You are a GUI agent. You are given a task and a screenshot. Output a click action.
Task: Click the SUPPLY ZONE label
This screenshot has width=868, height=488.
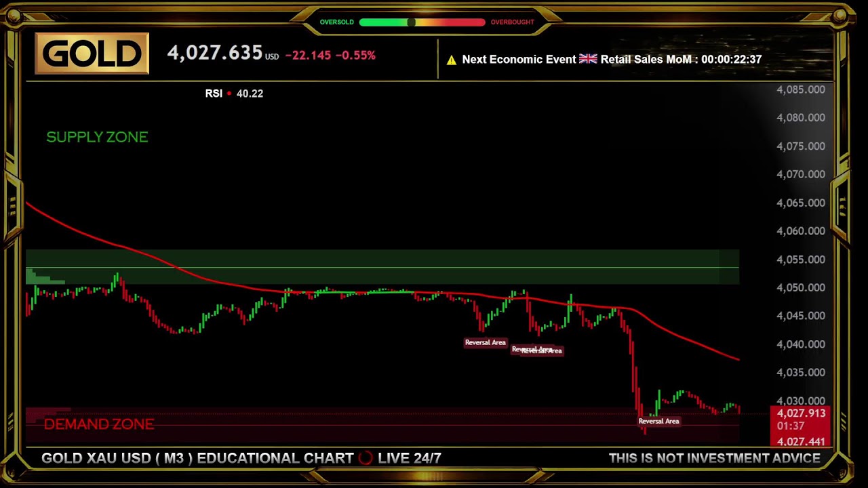(97, 137)
